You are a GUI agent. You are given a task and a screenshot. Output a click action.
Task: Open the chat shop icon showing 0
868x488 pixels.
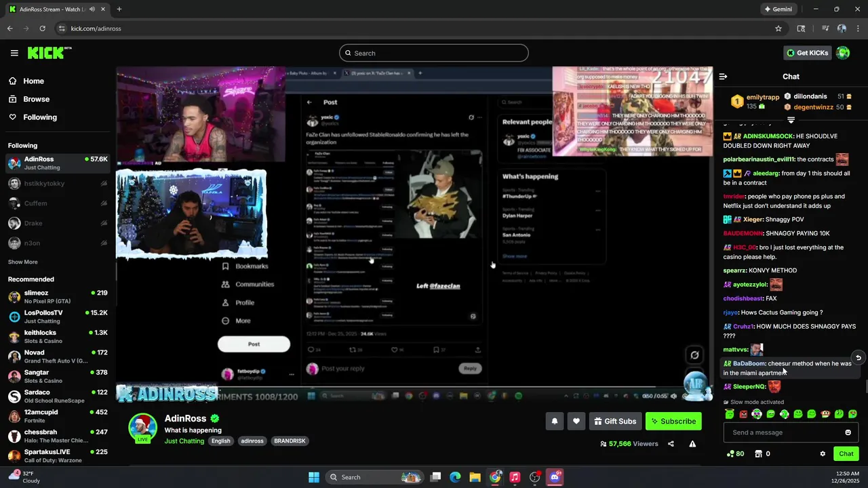[x=762, y=453]
